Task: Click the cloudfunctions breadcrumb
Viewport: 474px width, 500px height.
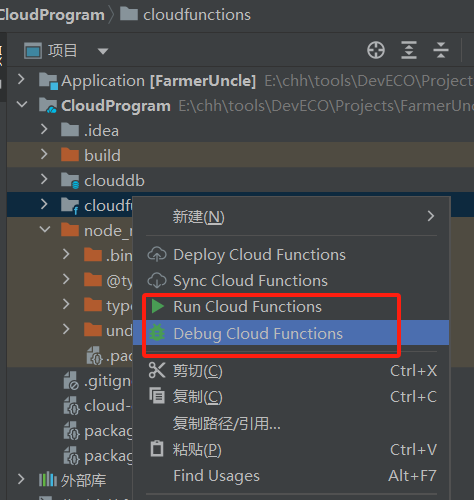Action: point(197,15)
